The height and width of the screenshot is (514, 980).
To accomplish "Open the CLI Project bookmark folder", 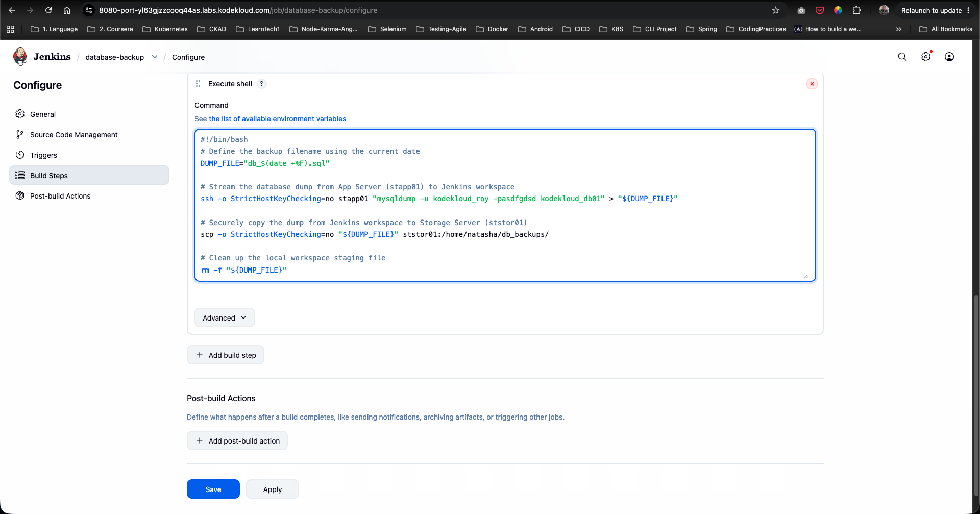I will point(655,29).
